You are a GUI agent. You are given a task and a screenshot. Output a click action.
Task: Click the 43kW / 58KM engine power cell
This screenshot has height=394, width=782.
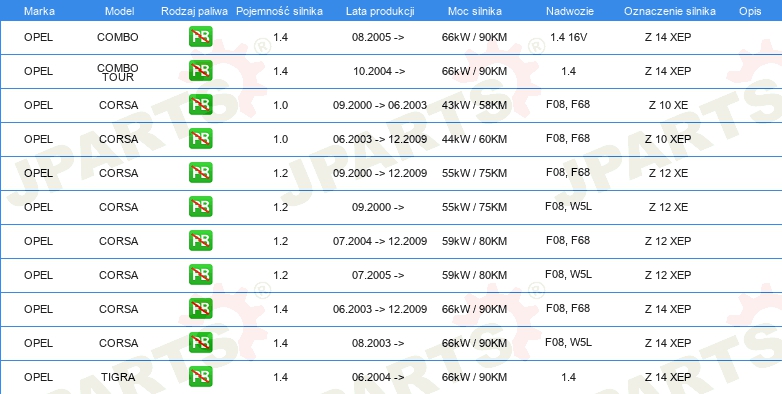click(x=474, y=105)
